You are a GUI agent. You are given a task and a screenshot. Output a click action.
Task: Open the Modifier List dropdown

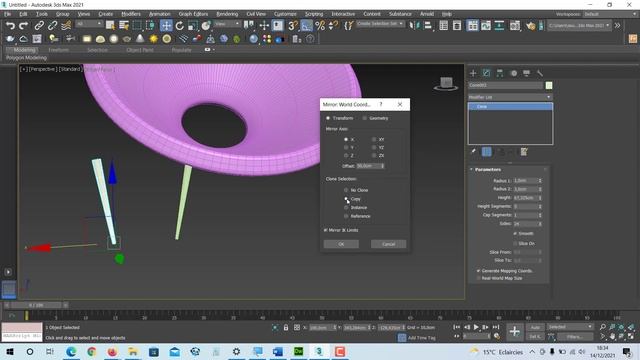(510, 97)
